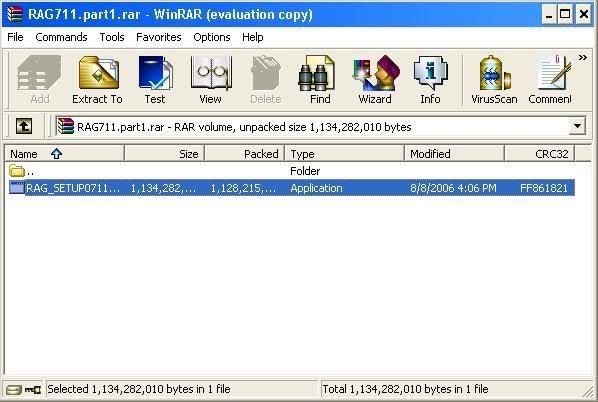Click the window resize grip
This screenshot has width=598, height=402.
(x=589, y=392)
